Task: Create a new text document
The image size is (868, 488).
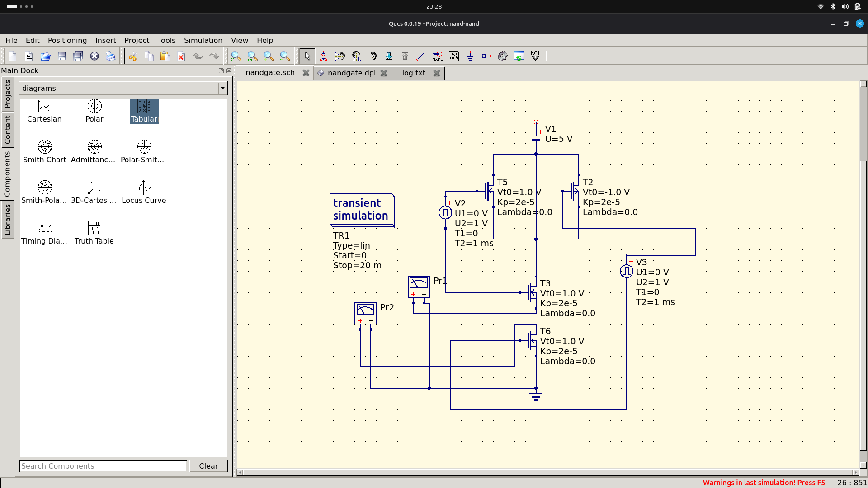Action: [29, 56]
